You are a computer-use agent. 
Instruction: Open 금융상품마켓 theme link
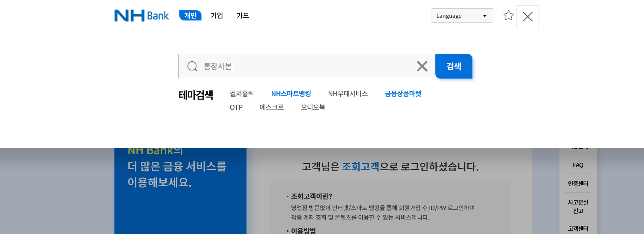403,93
